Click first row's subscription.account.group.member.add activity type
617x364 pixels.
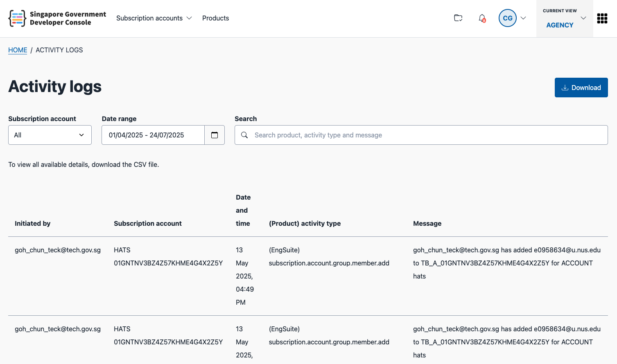pyautogui.click(x=329, y=256)
